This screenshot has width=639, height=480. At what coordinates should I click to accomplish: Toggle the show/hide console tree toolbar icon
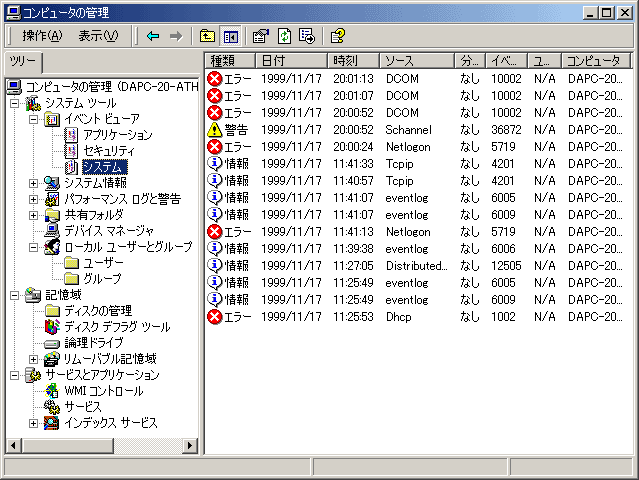pos(231,36)
